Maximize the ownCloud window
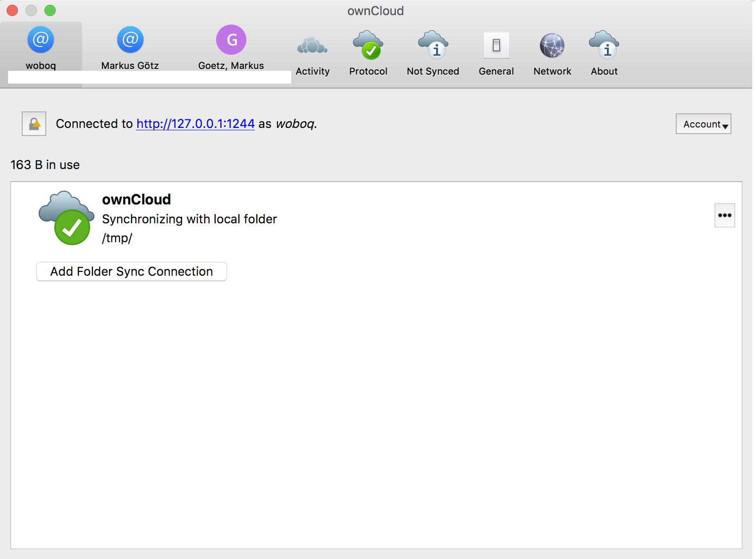The width and height of the screenshot is (756, 559). point(50,10)
